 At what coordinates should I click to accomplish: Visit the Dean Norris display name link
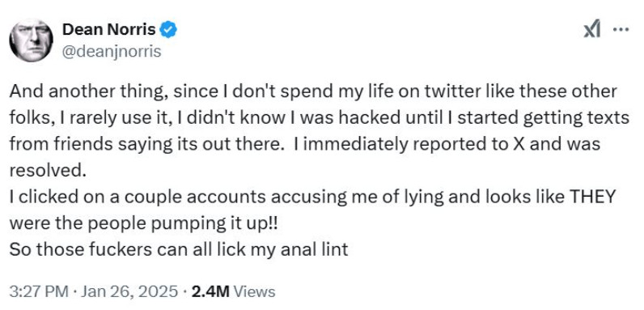[109, 30]
